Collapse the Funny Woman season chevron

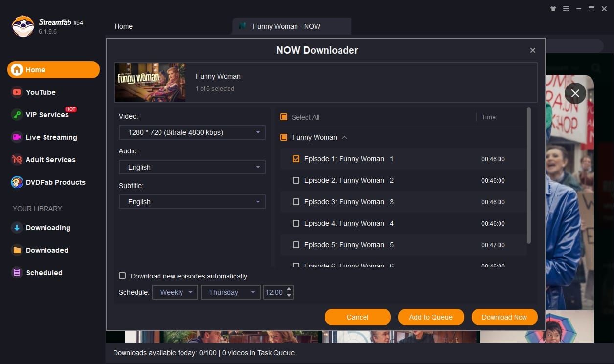point(344,137)
